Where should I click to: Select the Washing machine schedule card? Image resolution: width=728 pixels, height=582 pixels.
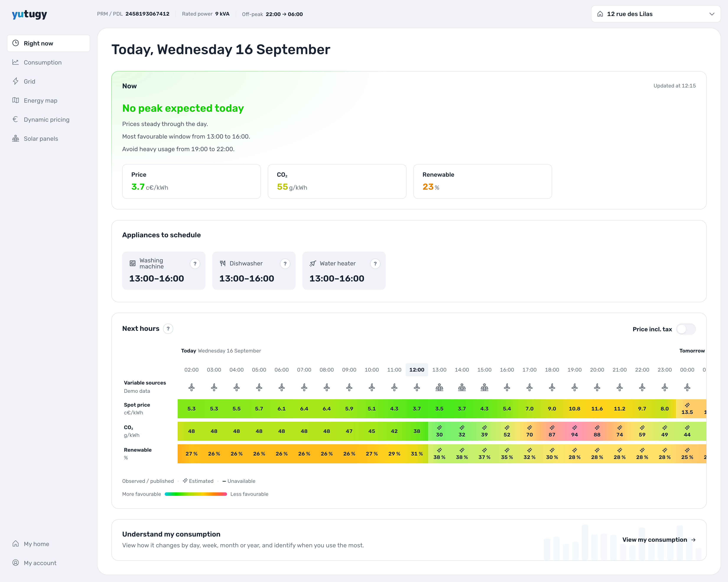pos(164,271)
